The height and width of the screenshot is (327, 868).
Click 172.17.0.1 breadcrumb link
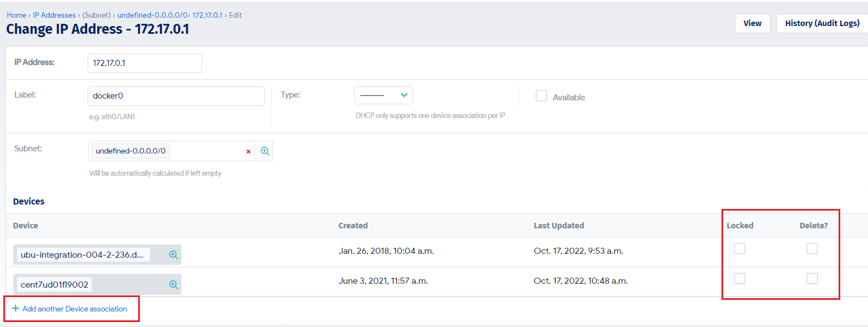coord(207,15)
